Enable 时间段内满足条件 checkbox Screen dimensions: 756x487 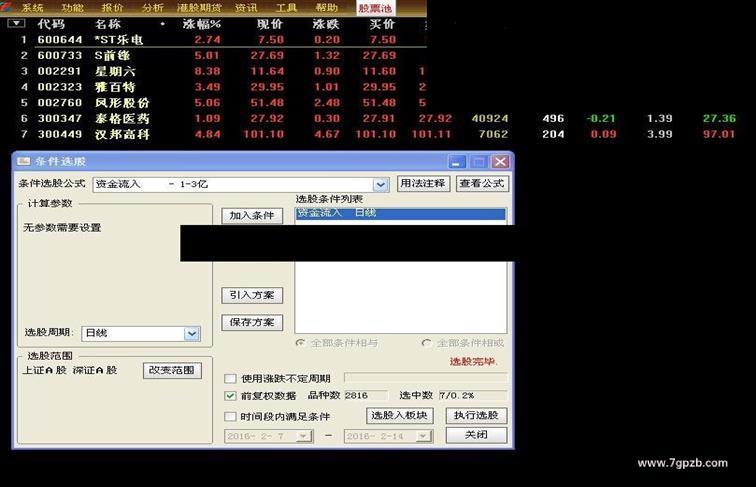click(230, 417)
